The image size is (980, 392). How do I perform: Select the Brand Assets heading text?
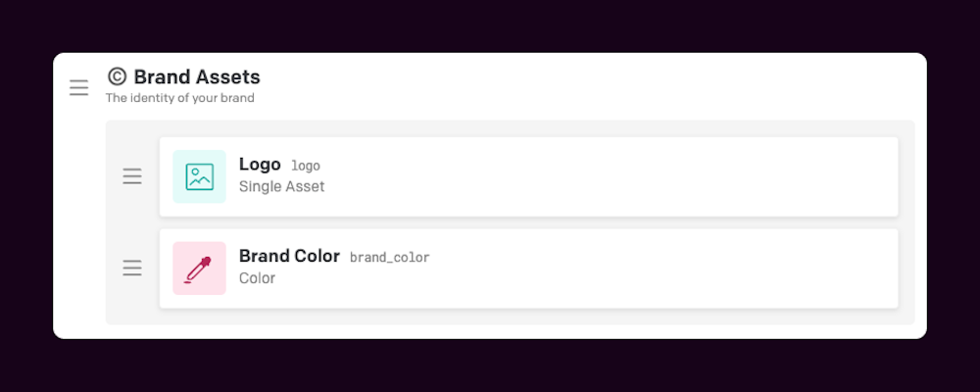pos(197,76)
